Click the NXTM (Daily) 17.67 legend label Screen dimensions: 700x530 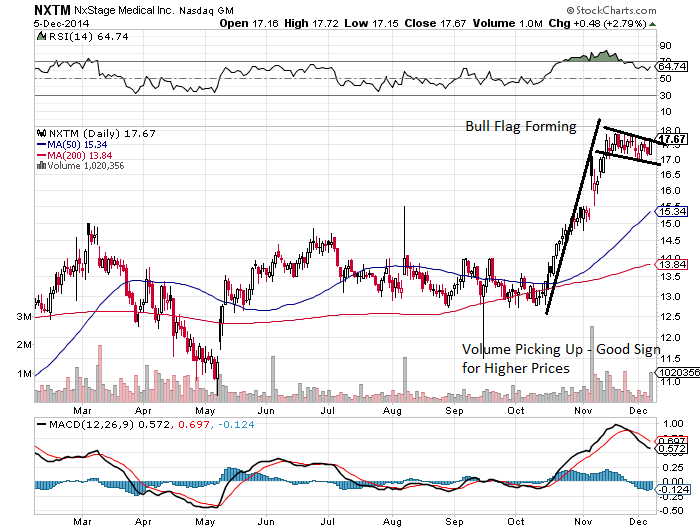point(102,134)
